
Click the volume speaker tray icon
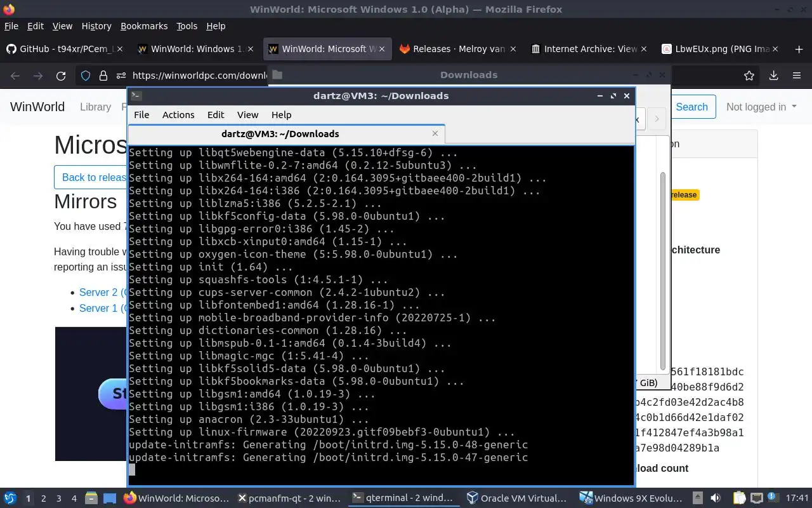[x=716, y=498]
